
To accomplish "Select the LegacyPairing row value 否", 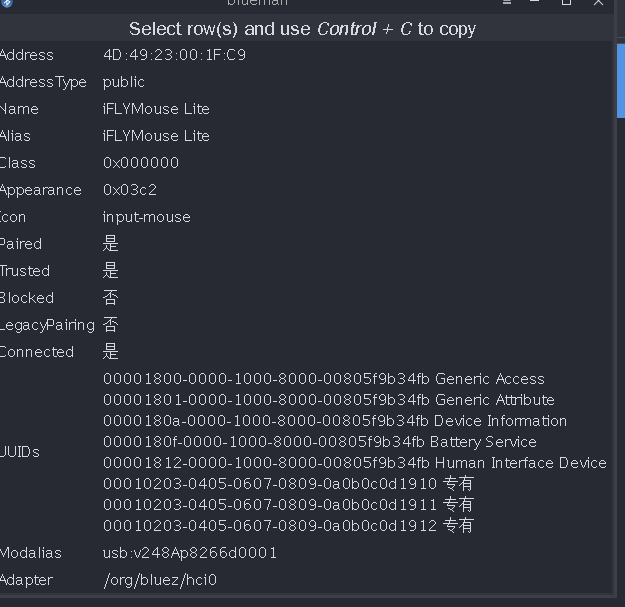I will (110, 325).
